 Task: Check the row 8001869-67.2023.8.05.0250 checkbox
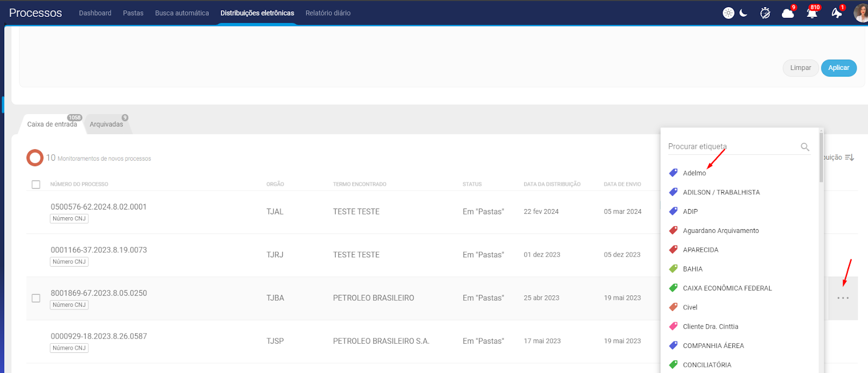coord(36,298)
